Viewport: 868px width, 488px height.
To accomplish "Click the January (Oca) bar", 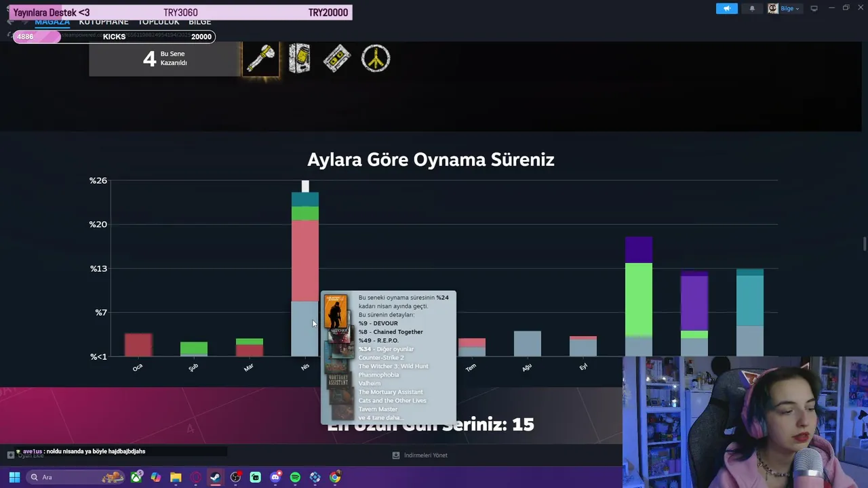I will coord(138,344).
